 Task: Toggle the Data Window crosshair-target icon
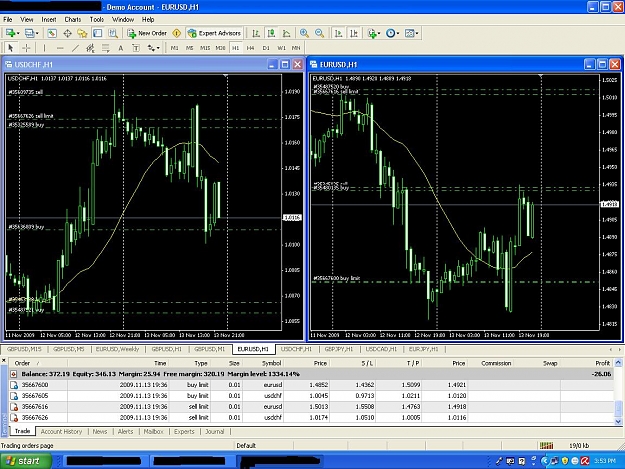point(67,33)
